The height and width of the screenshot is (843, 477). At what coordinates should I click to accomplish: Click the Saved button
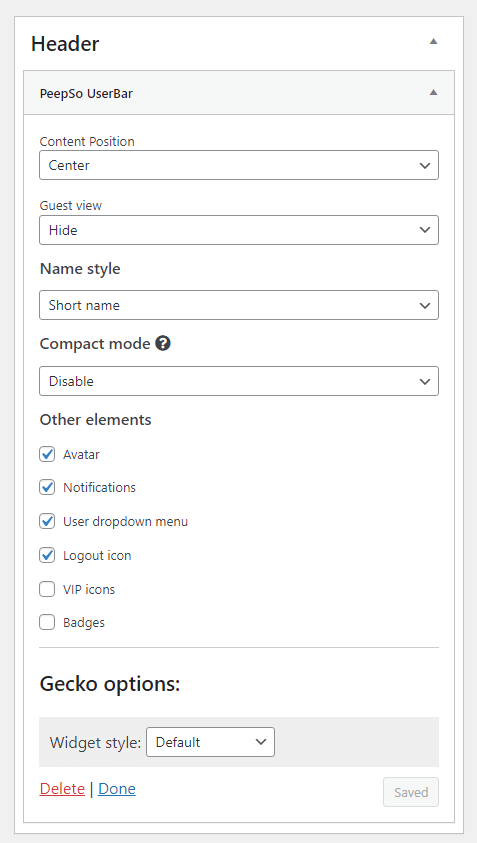(411, 792)
